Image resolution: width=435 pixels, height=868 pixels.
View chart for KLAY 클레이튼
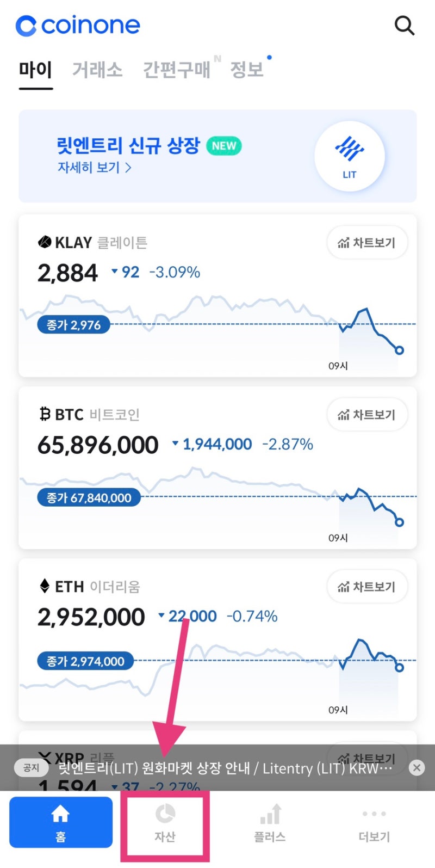pos(367,243)
